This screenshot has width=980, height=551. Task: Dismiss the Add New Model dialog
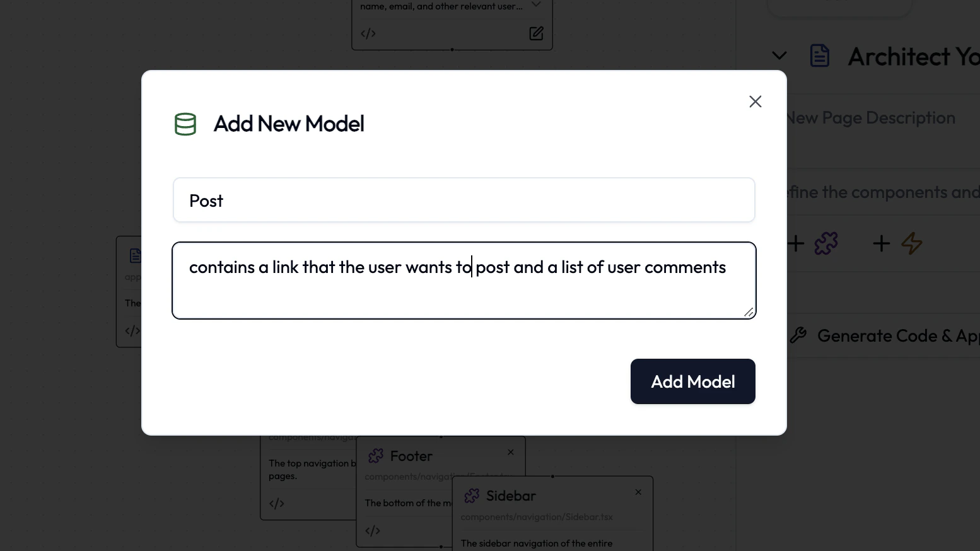tap(755, 101)
